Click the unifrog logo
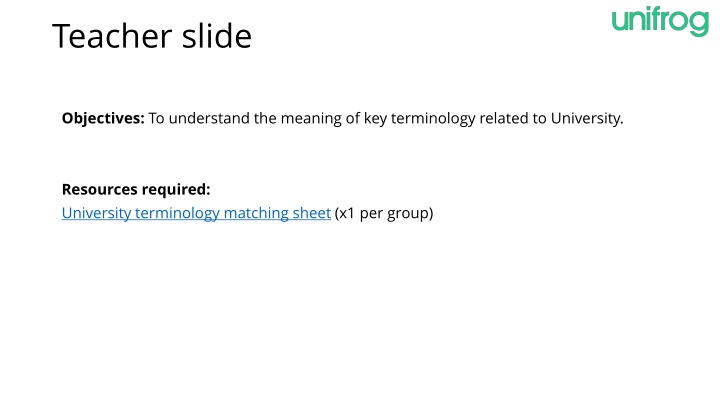720x405 pixels. (x=660, y=21)
